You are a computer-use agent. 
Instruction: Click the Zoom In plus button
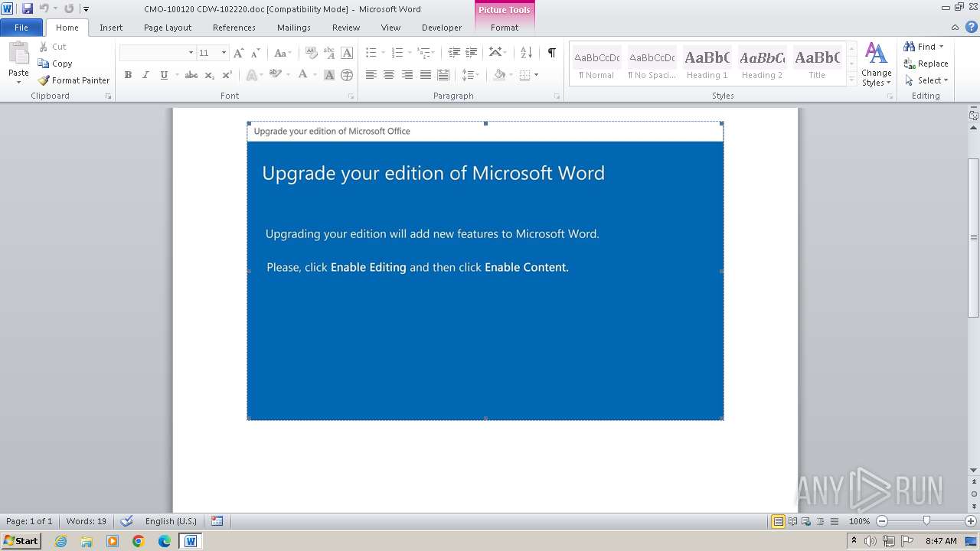[971, 521]
